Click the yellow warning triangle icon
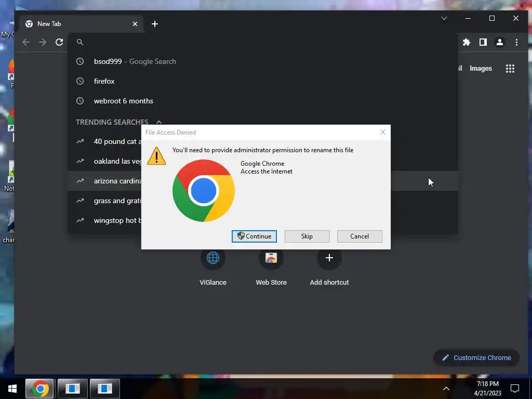The image size is (532, 399). click(x=156, y=156)
